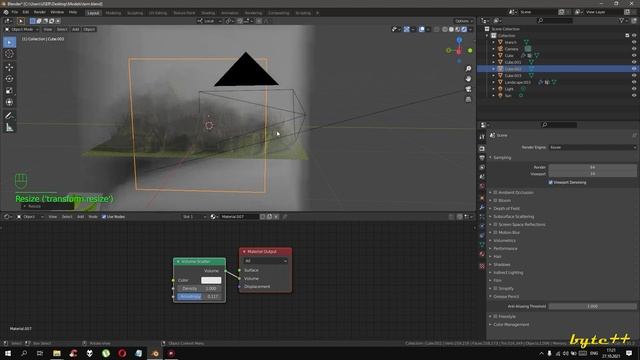The height and width of the screenshot is (360, 640).
Task: Expand the Shadows panel
Action: 502,264
